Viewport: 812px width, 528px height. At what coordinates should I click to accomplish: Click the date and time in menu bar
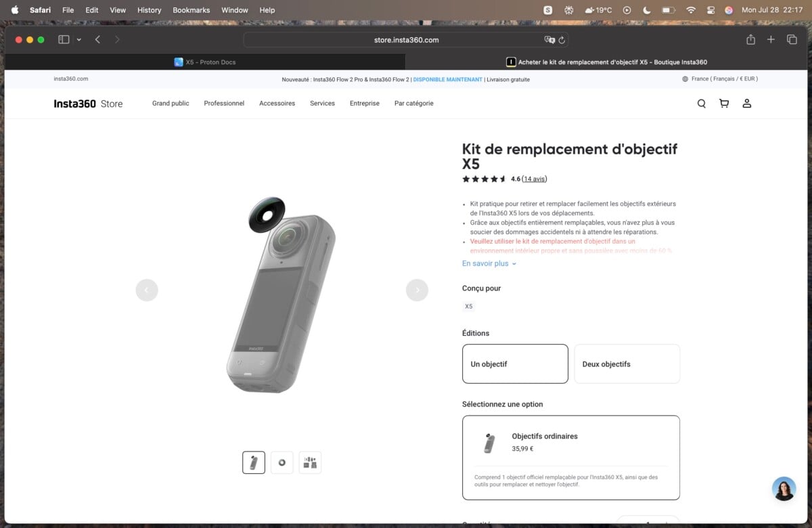[x=772, y=10]
